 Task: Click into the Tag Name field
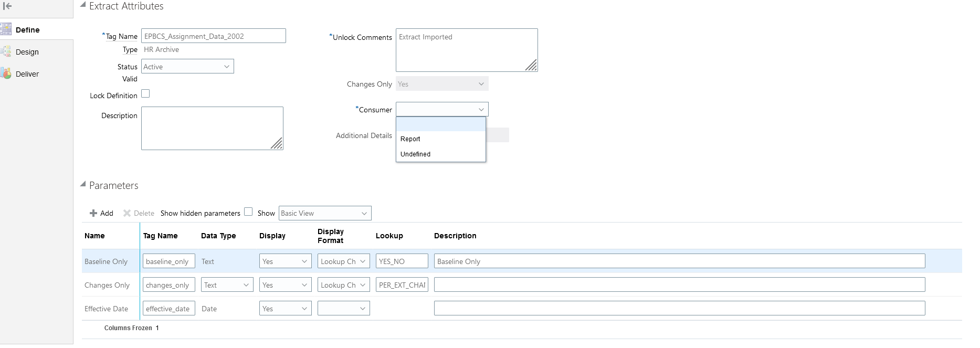pyautogui.click(x=213, y=36)
